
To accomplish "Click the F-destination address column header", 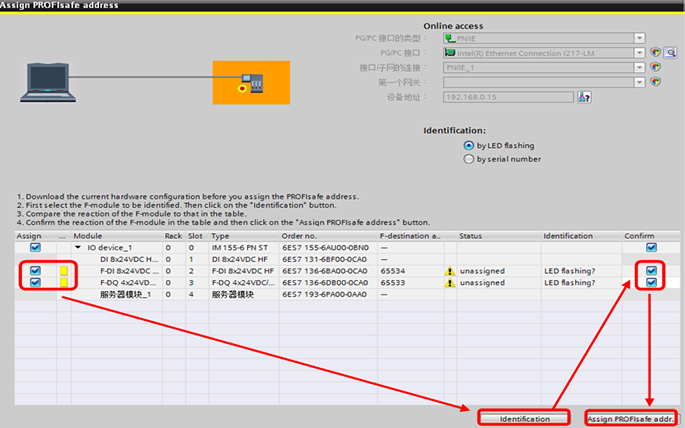I will click(410, 236).
